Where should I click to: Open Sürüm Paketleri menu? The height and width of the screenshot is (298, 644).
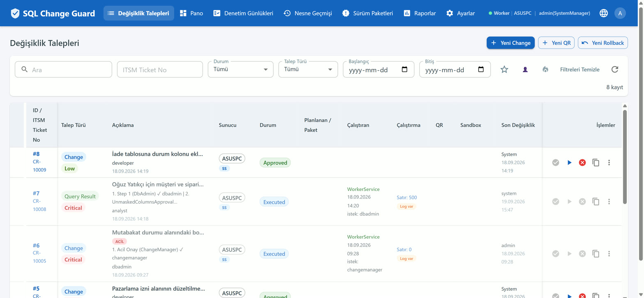(x=368, y=13)
